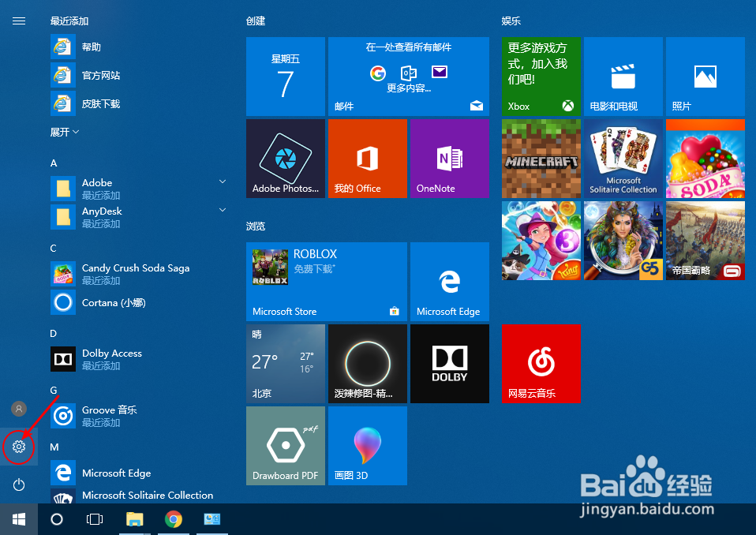Open the 照片 photos tile
The width and height of the screenshot is (756, 535).
click(x=705, y=77)
